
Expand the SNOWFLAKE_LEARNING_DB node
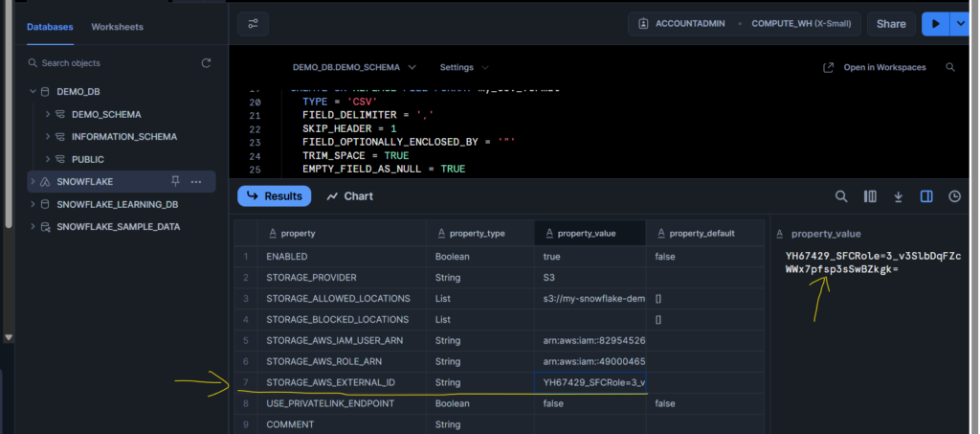33,204
